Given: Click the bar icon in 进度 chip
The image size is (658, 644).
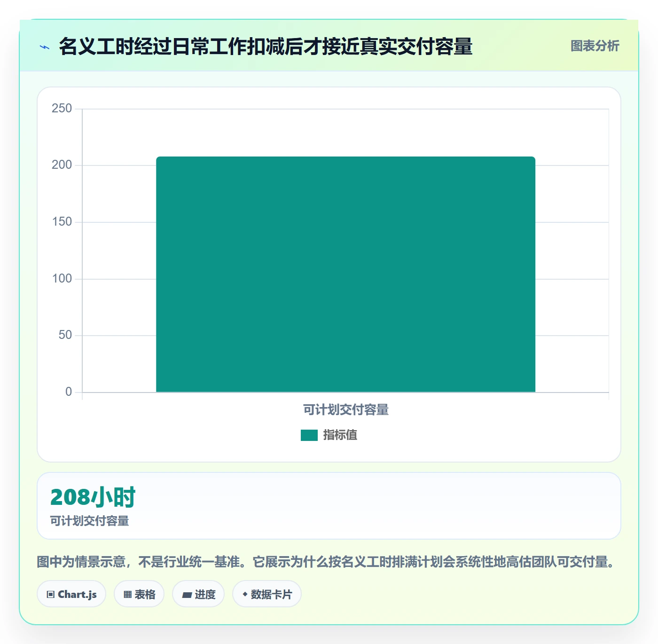Looking at the screenshot, I should 187,595.
